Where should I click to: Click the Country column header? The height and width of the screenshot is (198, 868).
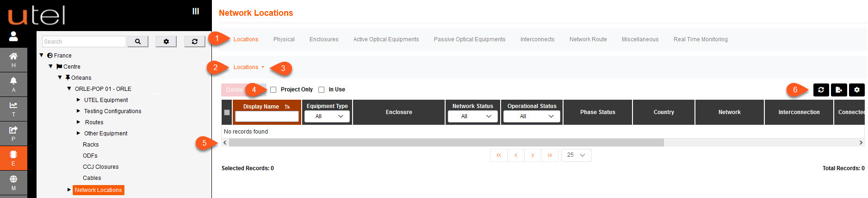(x=664, y=112)
